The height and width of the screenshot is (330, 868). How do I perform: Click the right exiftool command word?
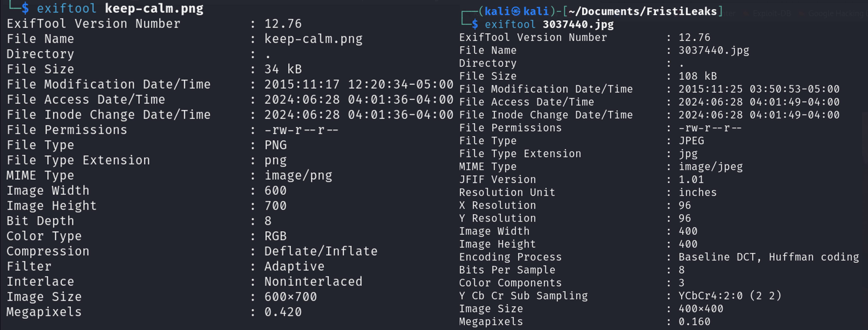pos(510,24)
